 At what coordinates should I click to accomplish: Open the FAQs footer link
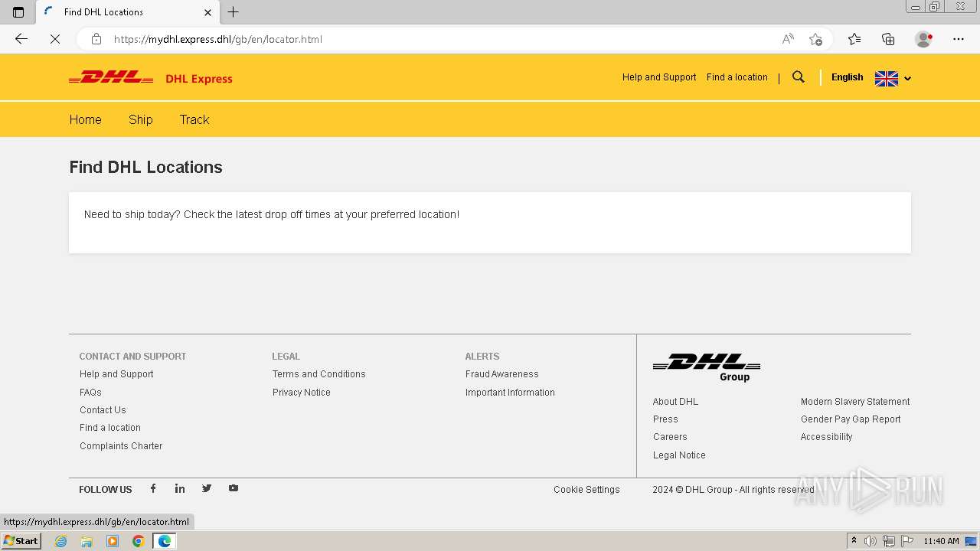[90, 393]
